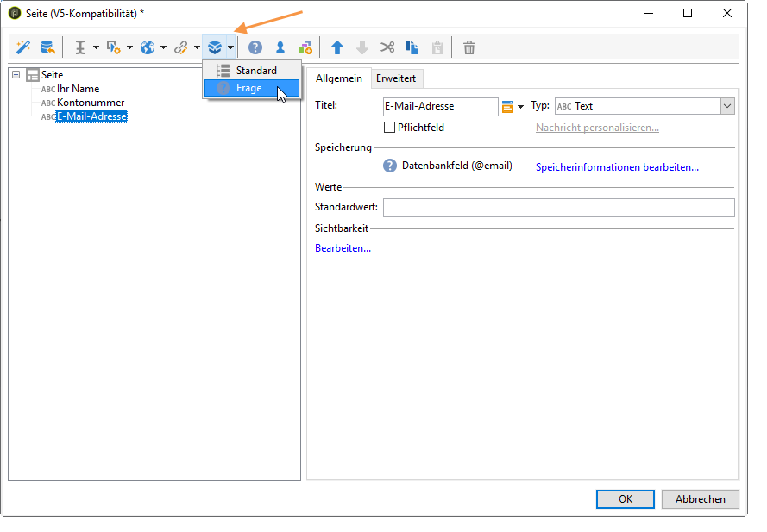This screenshot has height=532, width=767.
Task: Select Ihr Name in the tree
Action: (x=78, y=89)
